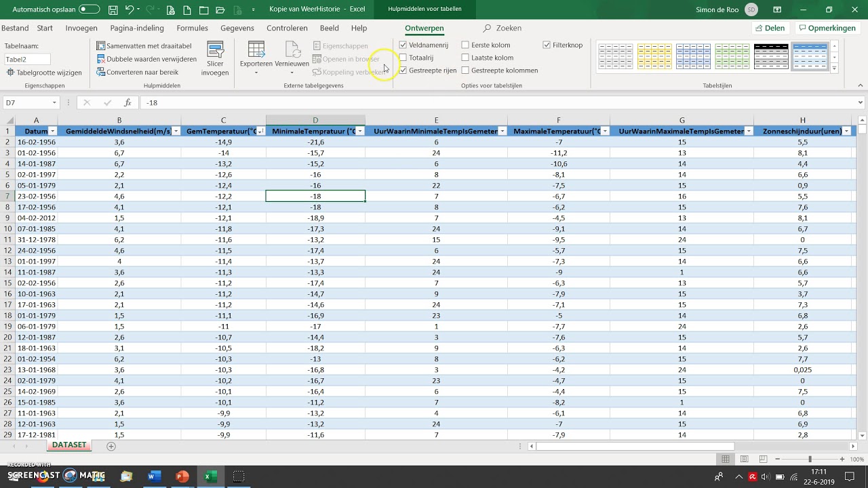
Task: Uncheck the Veldnamenrij checkbox
Action: [403, 45]
